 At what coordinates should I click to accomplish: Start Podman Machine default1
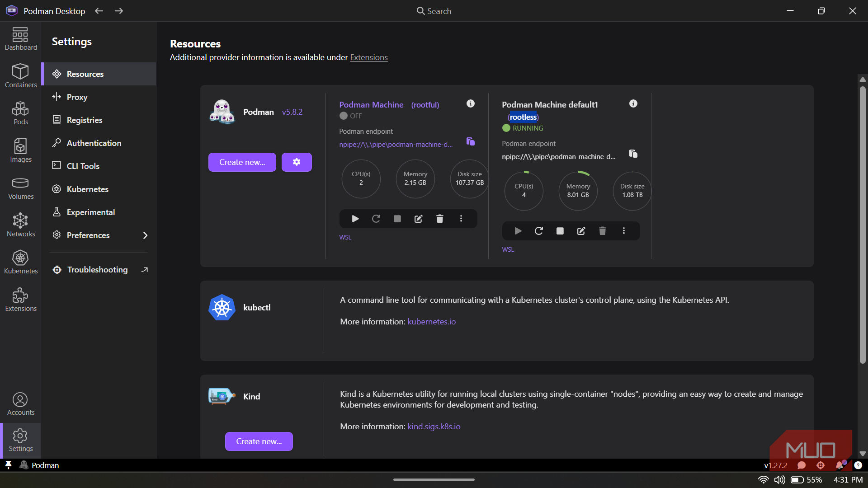point(518,231)
